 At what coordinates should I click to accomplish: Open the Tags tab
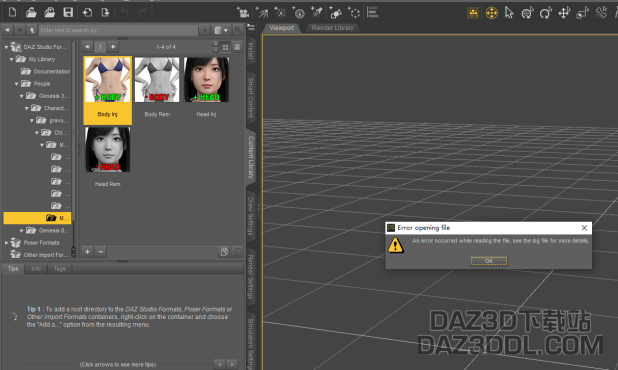(x=60, y=268)
